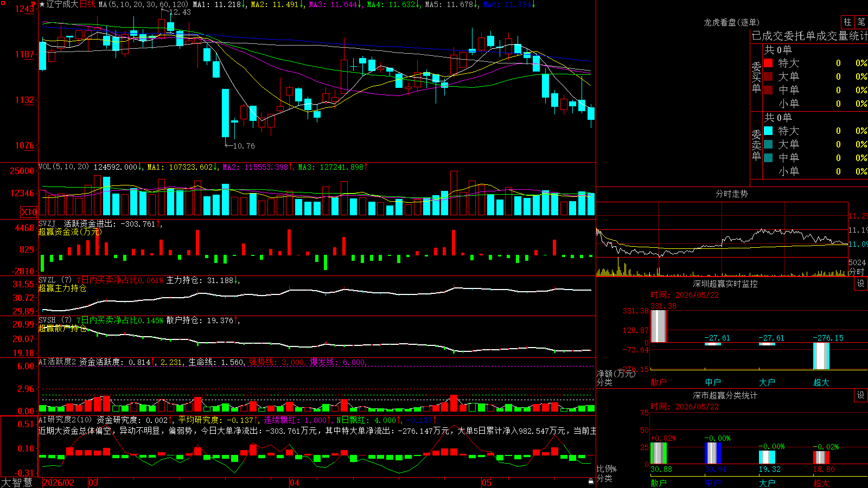868x488 pixels.
Task: Click the 深圳超赢实时监控 panel title
Action: click(725, 284)
